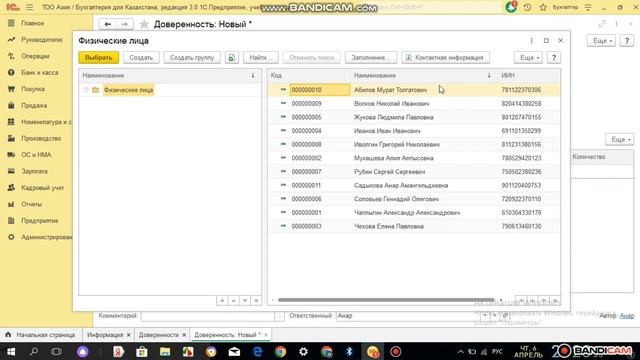
Task: Select Мукашева Алия Алпысовна row
Action: pos(414,158)
